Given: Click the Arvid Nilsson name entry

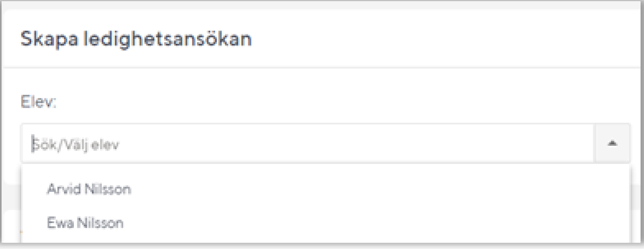Looking at the screenshot, I should [89, 189].
